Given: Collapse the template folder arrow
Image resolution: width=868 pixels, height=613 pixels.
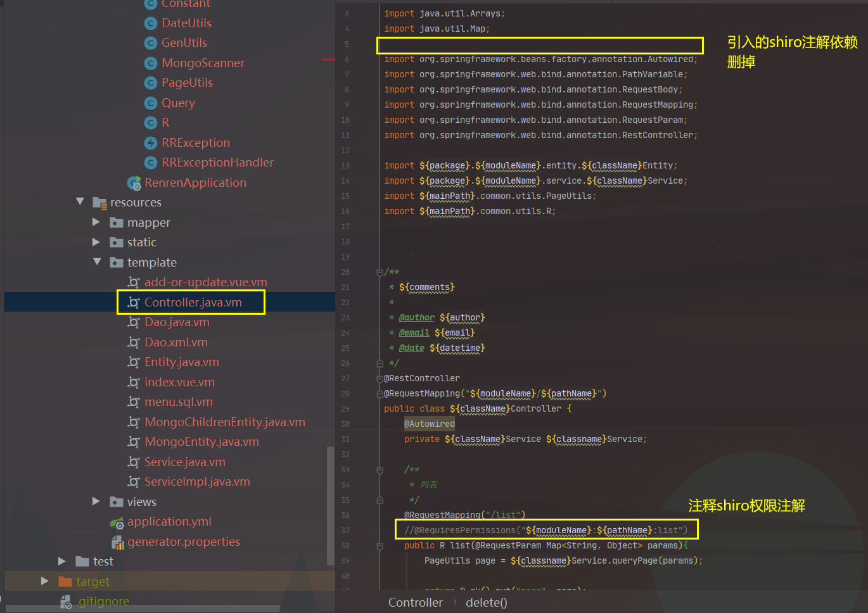Looking at the screenshot, I should coord(97,262).
